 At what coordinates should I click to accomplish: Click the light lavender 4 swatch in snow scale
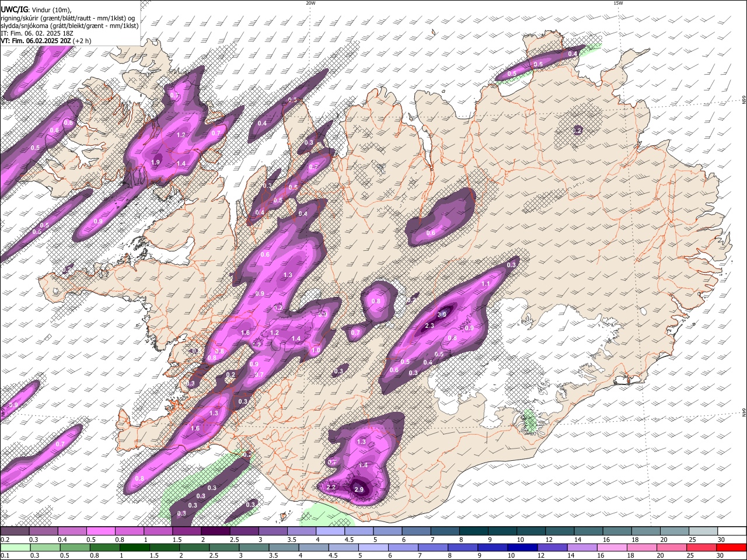click(330, 531)
